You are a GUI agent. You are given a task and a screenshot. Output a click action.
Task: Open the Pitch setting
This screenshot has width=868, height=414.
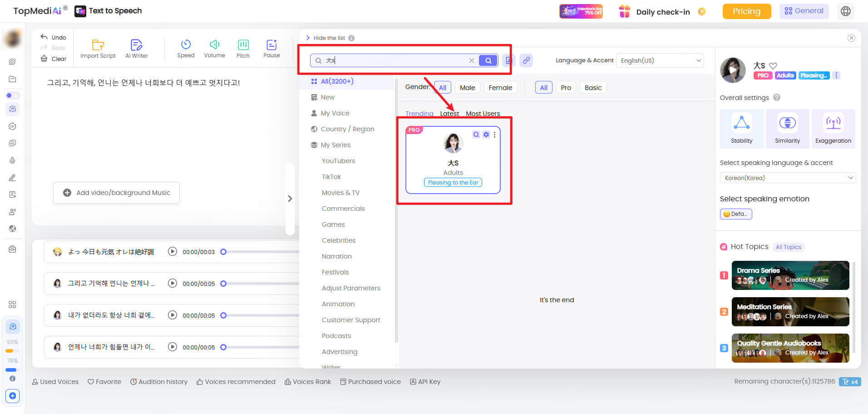(x=243, y=49)
